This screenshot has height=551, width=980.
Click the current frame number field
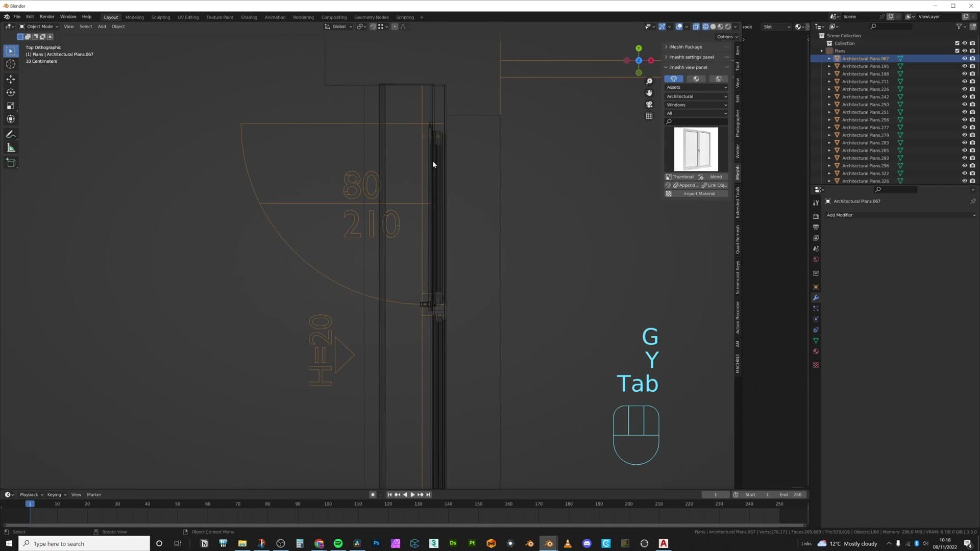tap(716, 495)
